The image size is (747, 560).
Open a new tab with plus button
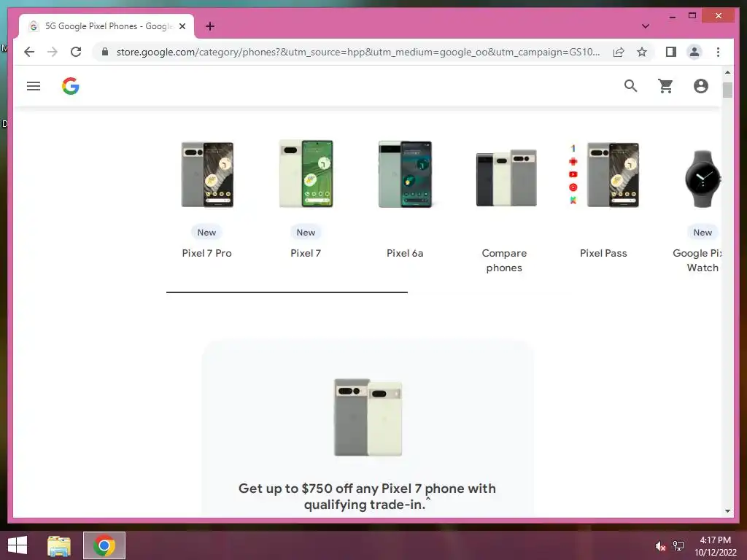210,26
